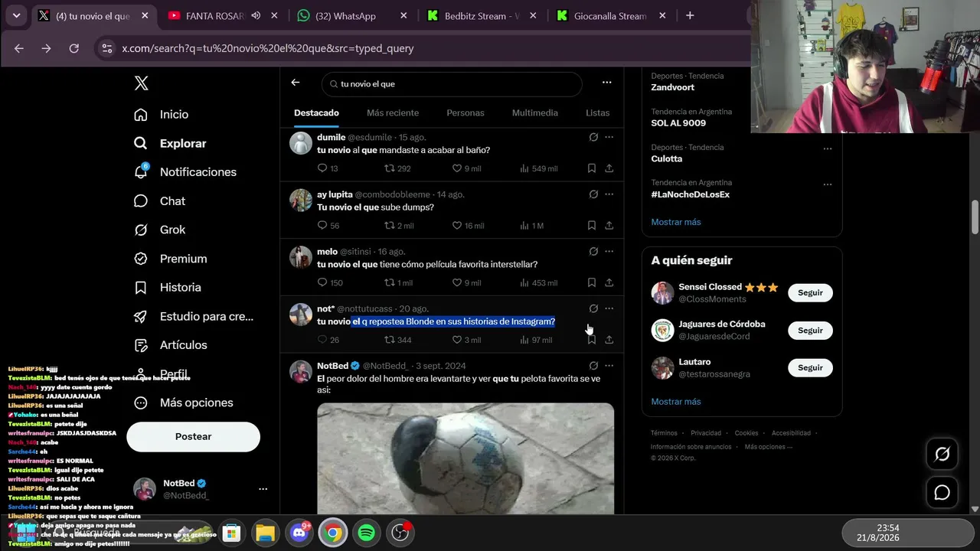The width and height of the screenshot is (980, 551).
Task: Click the search field 'tu novio el que'
Action: tap(452, 83)
